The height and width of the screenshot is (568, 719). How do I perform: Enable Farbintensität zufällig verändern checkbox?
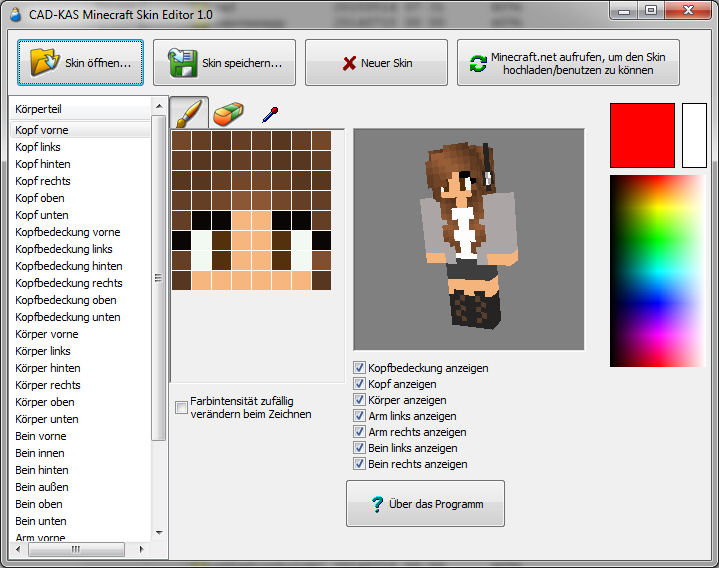pos(181,407)
